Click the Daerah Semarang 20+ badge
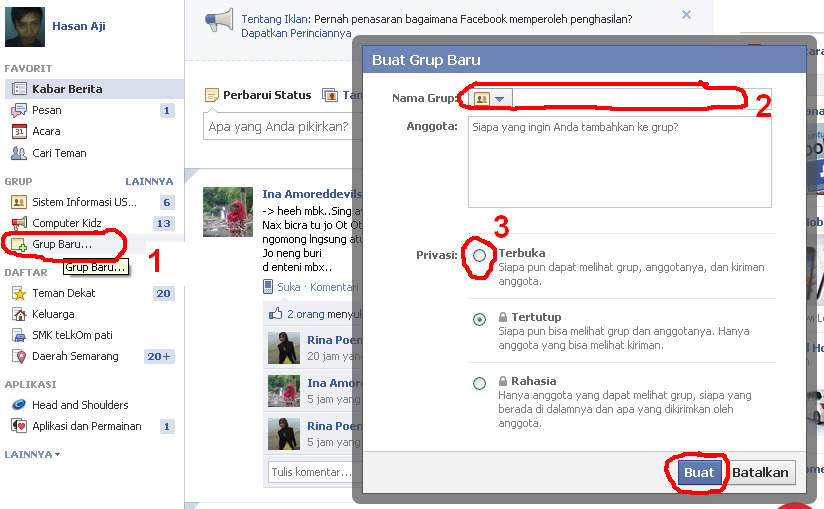Screen dimensions: 824x509 tap(159, 356)
